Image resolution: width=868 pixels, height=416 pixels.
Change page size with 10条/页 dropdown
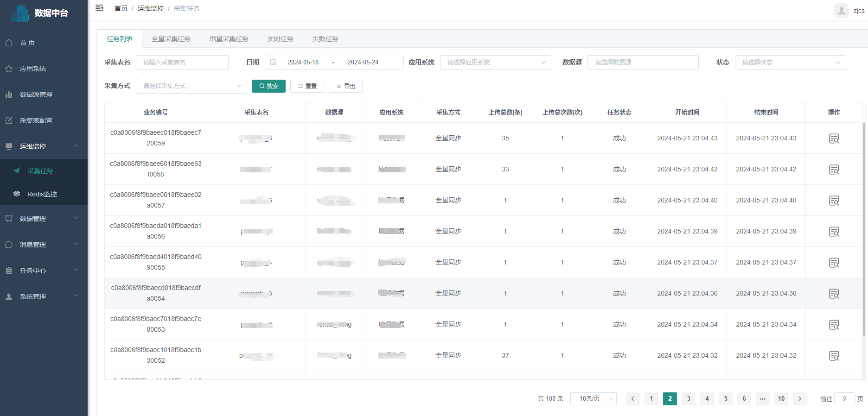[x=593, y=399]
